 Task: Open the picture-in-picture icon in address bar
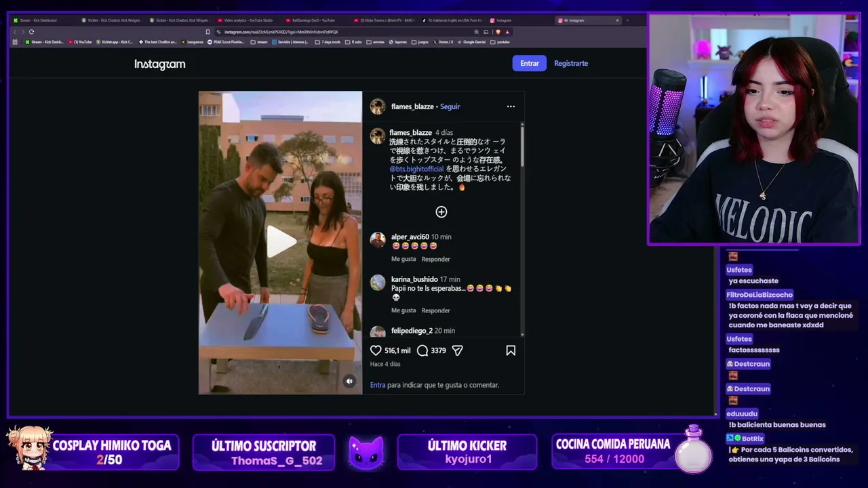(486, 32)
